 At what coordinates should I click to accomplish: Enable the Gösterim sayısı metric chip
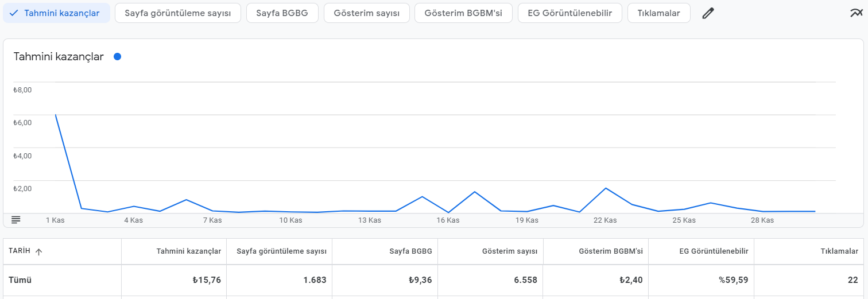pos(366,13)
